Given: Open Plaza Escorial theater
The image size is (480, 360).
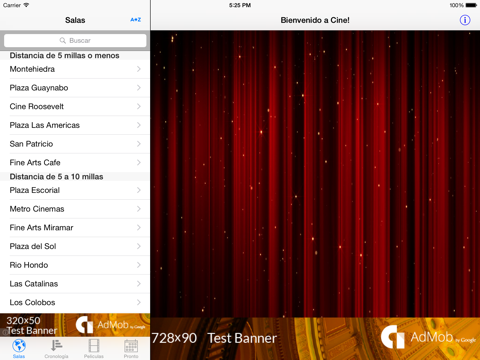Looking at the screenshot, I should (75, 190).
